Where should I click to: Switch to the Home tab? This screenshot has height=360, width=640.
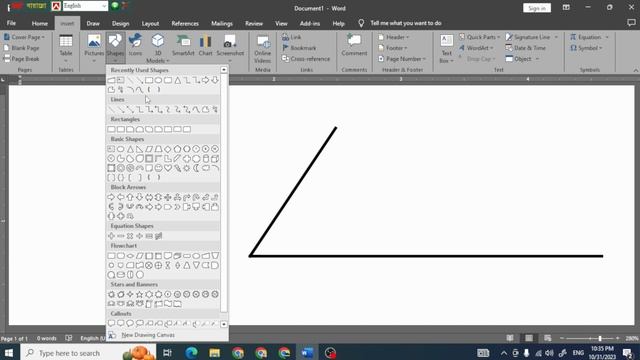point(40,23)
